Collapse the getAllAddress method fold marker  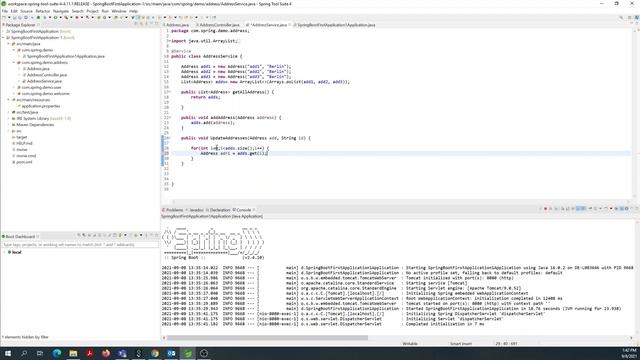point(169,92)
